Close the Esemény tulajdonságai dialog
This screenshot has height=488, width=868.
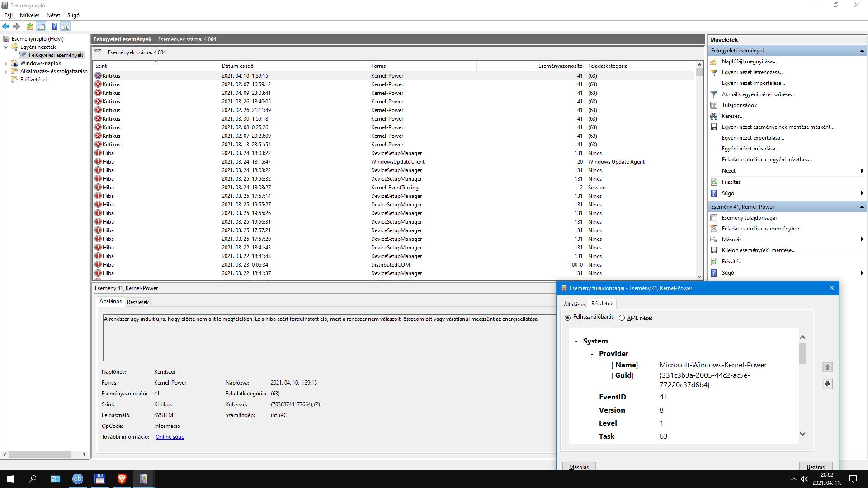tap(831, 288)
